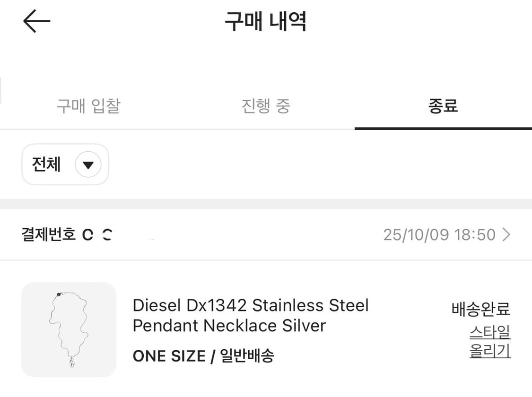The width and height of the screenshot is (532, 397).
Task: Click the 일반배송 shipping label
Action: (x=247, y=356)
